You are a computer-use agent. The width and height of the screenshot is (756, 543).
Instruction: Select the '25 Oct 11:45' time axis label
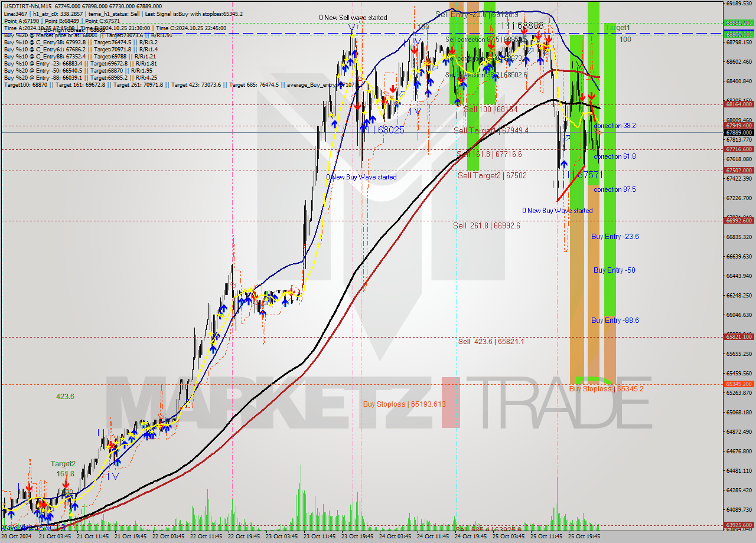point(546,537)
